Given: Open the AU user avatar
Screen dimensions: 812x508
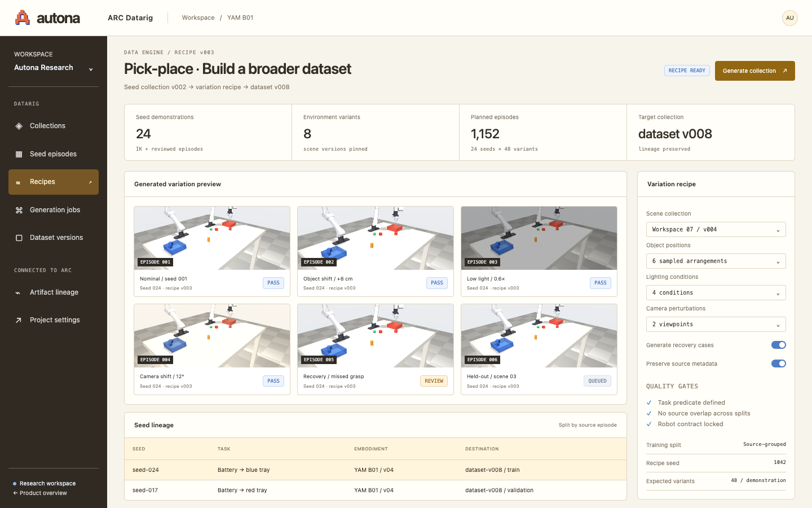Looking at the screenshot, I should point(789,18).
